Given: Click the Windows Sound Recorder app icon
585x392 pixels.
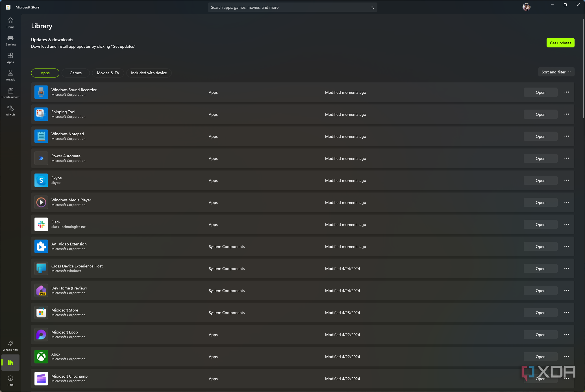Looking at the screenshot, I should pyautogui.click(x=41, y=92).
